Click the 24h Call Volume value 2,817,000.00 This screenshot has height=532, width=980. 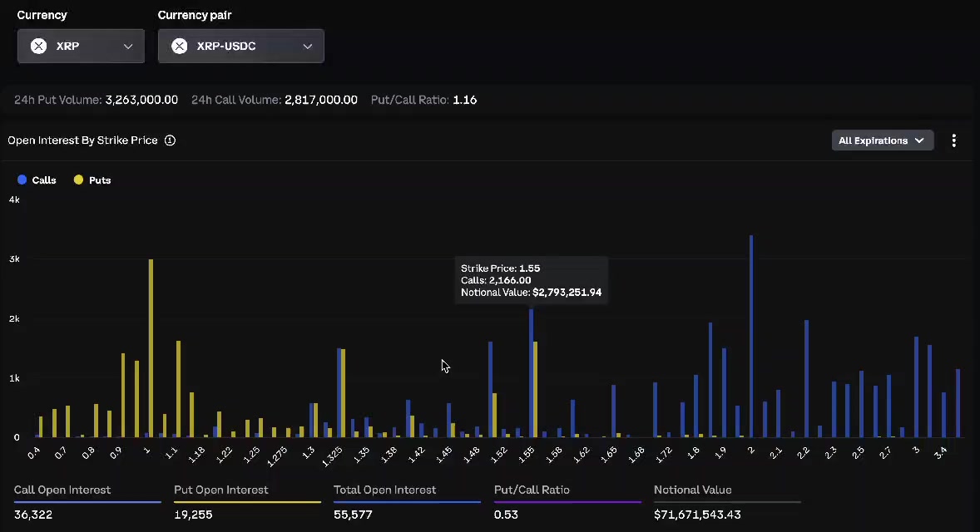pos(321,100)
